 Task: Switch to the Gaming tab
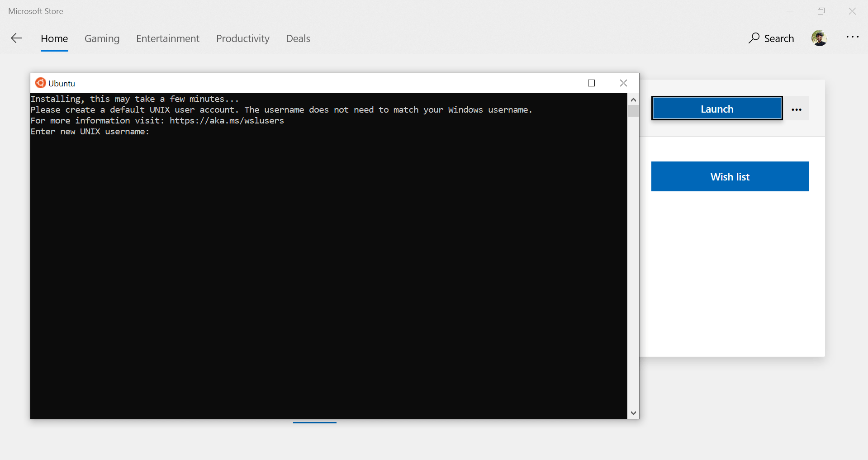click(x=102, y=38)
